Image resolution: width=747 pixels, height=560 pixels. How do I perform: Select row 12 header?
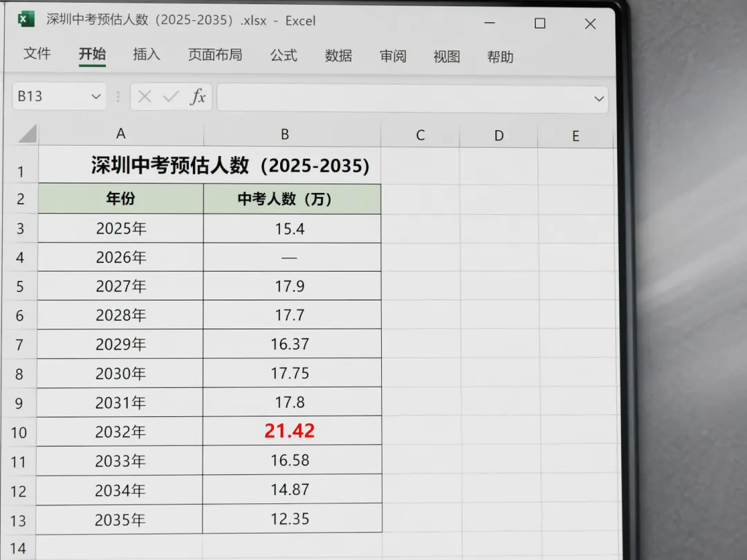click(18, 490)
